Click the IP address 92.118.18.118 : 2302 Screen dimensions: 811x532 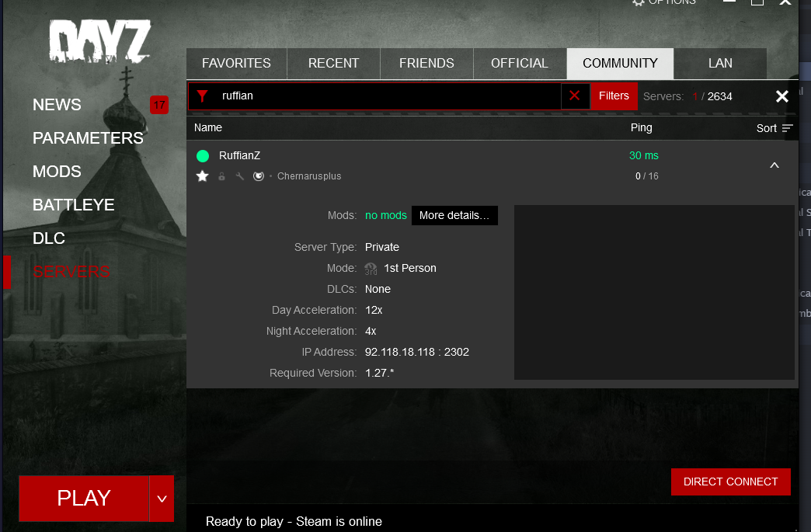click(417, 352)
